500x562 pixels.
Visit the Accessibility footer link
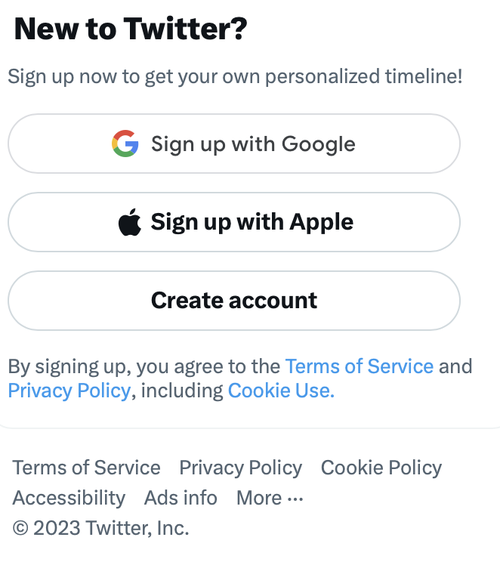pos(69,498)
